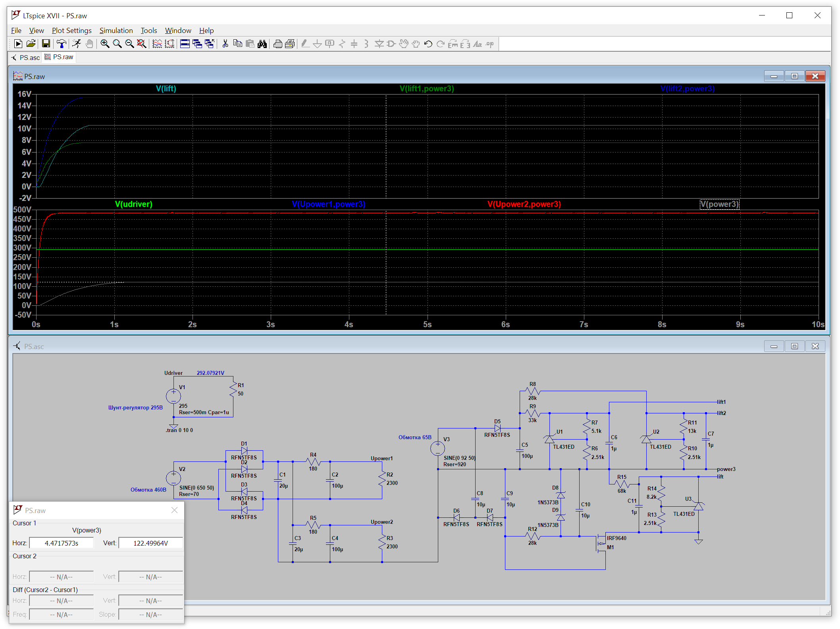Screen dimensions: 840x629
Task: Click the Save floppy disk icon
Action: [x=46, y=44]
